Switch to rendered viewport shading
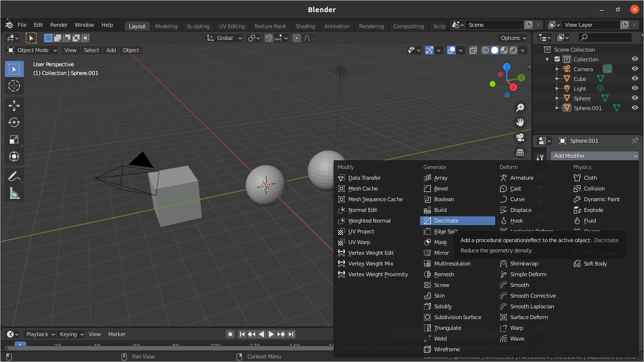Image resolution: width=644 pixels, height=362 pixels. click(513, 50)
